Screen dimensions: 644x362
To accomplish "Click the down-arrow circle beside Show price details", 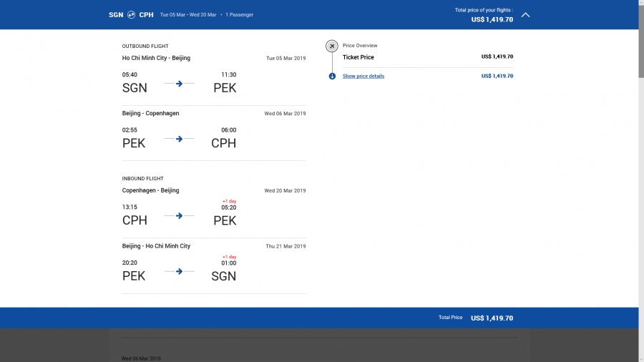I will [332, 76].
